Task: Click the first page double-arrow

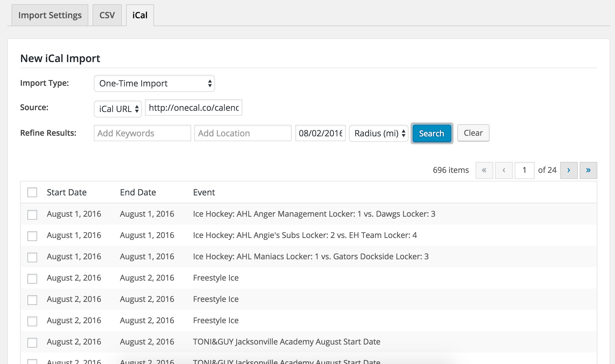Action: click(x=484, y=170)
